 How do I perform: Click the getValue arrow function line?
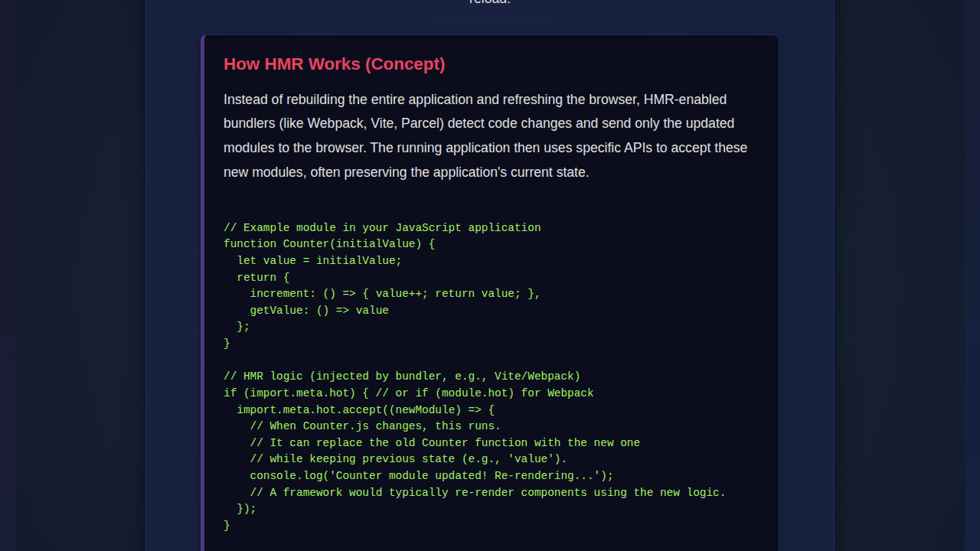click(x=319, y=310)
